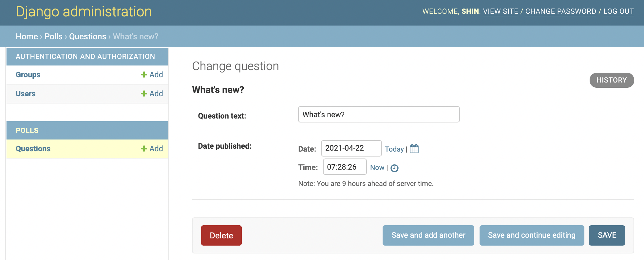The image size is (644, 260).
Task: Click the Add link next to Groups
Action: pyautogui.click(x=152, y=75)
